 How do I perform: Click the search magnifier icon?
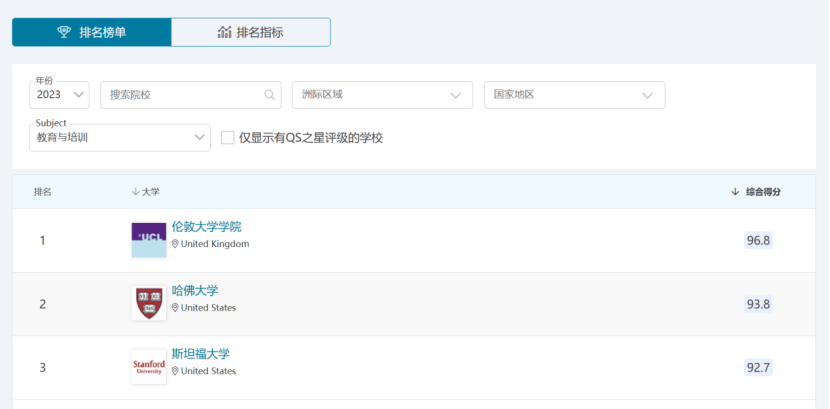(269, 95)
